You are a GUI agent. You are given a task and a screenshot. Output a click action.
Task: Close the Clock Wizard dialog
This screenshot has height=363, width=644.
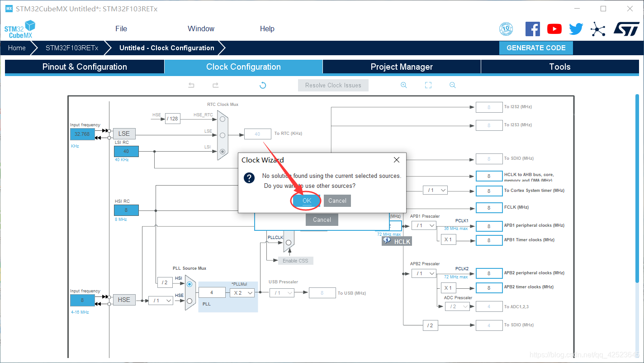point(397,160)
